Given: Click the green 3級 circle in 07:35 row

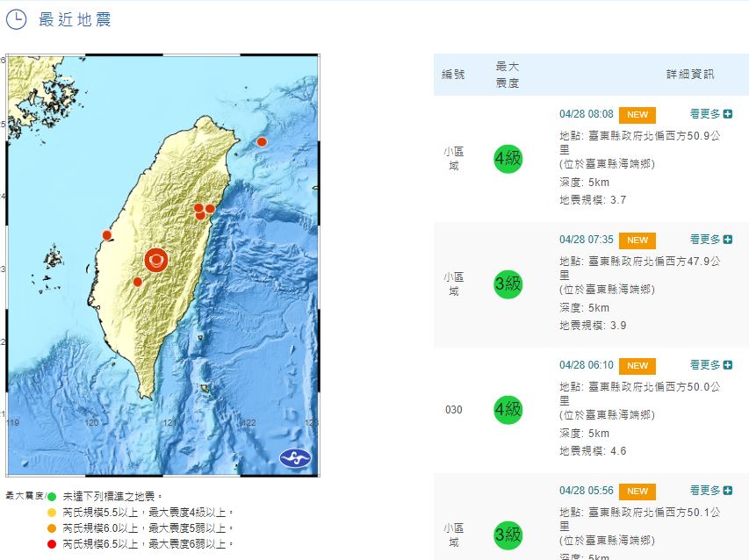Looking at the screenshot, I should (x=508, y=284).
